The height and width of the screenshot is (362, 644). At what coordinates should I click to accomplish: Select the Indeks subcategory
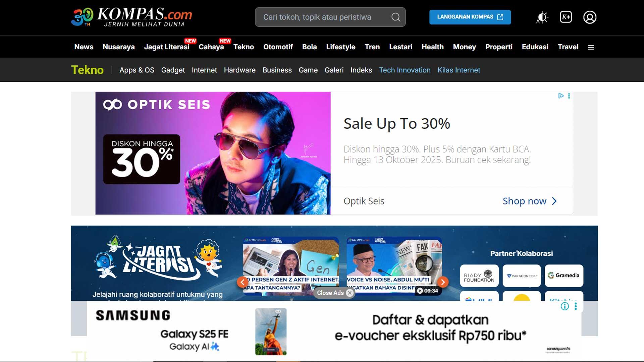[x=361, y=70]
